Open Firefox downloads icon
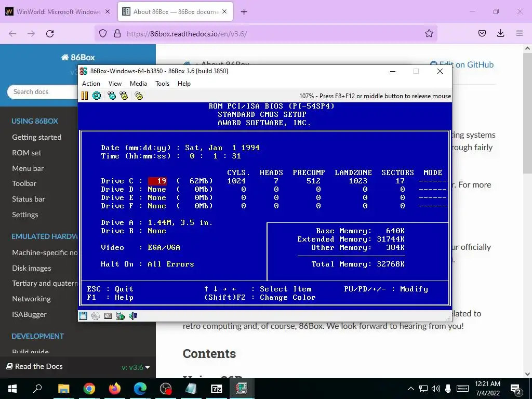The image size is (532, 399). [500, 33]
